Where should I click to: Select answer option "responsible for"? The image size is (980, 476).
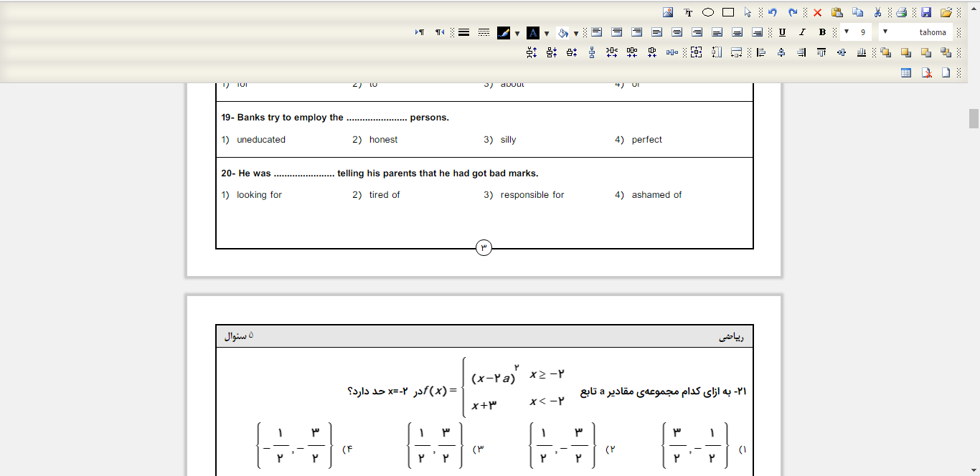[x=532, y=195]
